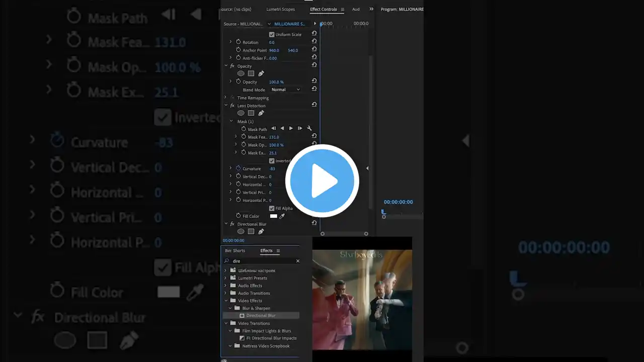Screen dimensions: 644x362
Task: Uncheck the Fill Alpha checkbox
Action: pos(272,208)
